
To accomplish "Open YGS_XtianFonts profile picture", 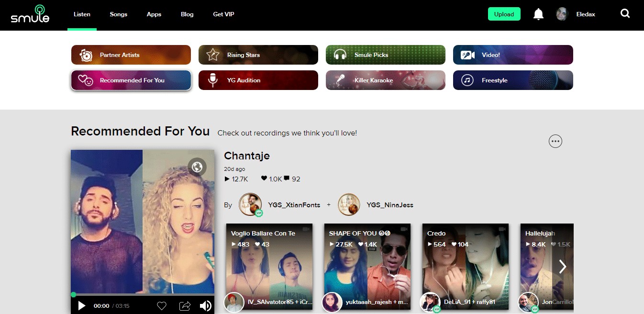I will pos(250,205).
